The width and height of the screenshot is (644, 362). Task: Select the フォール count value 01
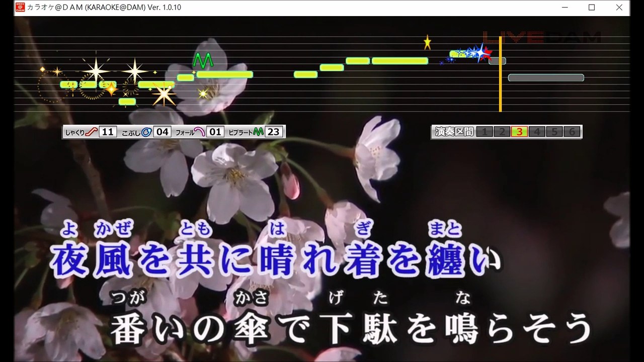click(x=215, y=132)
